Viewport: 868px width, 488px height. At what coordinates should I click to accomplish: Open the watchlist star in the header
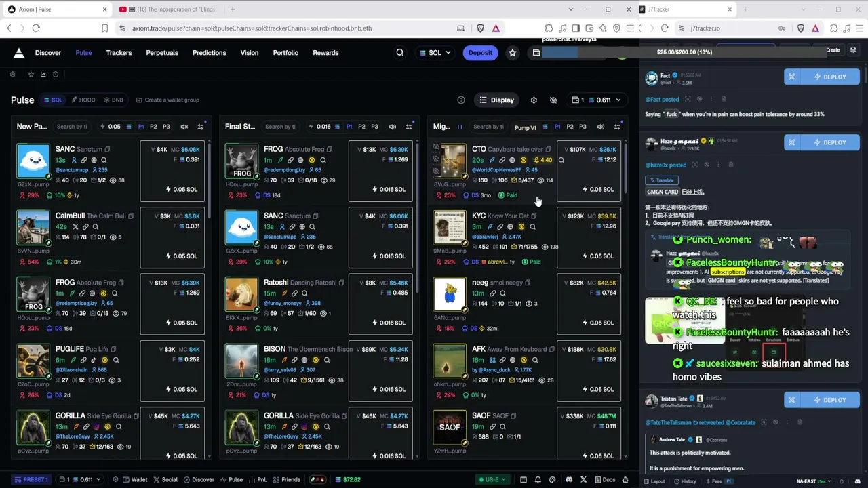click(513, 53)
